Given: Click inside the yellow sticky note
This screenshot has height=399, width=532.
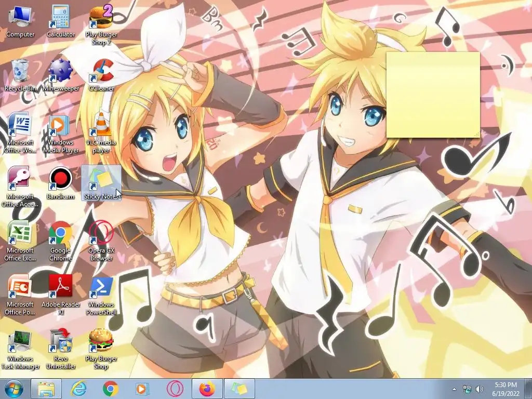Looking at the screenshot, I should coord(433,95).
